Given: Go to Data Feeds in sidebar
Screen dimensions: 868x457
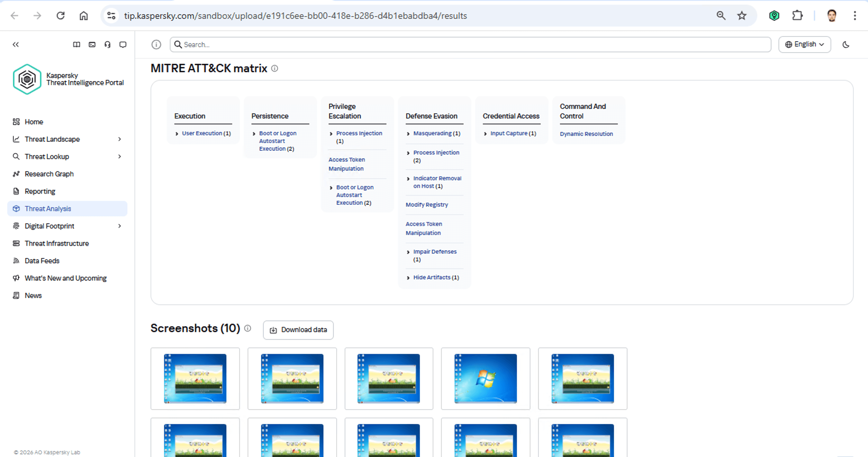Looking at the screenshot, I should (x=42, y=261).
